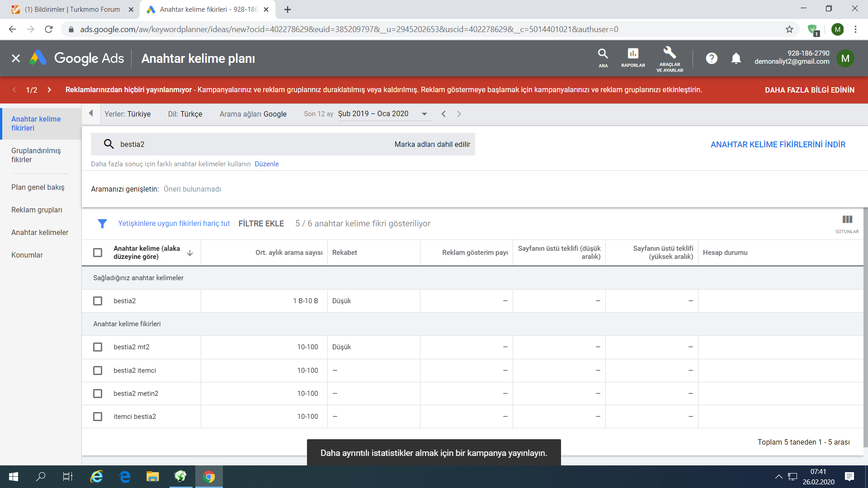The image size is (868, 488).
Task: Open the Sütunlar columns selector
Action: point(847,224)
